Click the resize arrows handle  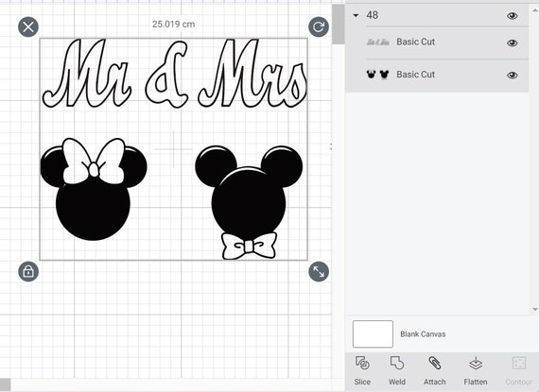pos(319,271)
